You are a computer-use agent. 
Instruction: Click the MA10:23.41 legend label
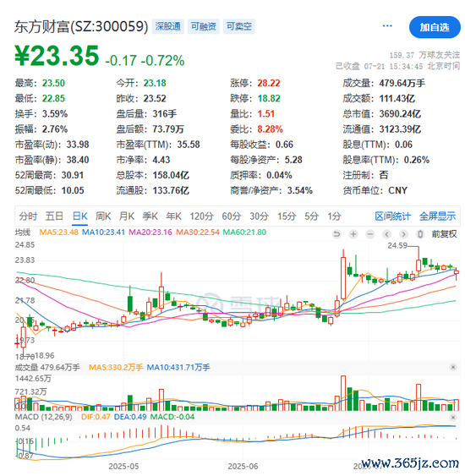103,233
